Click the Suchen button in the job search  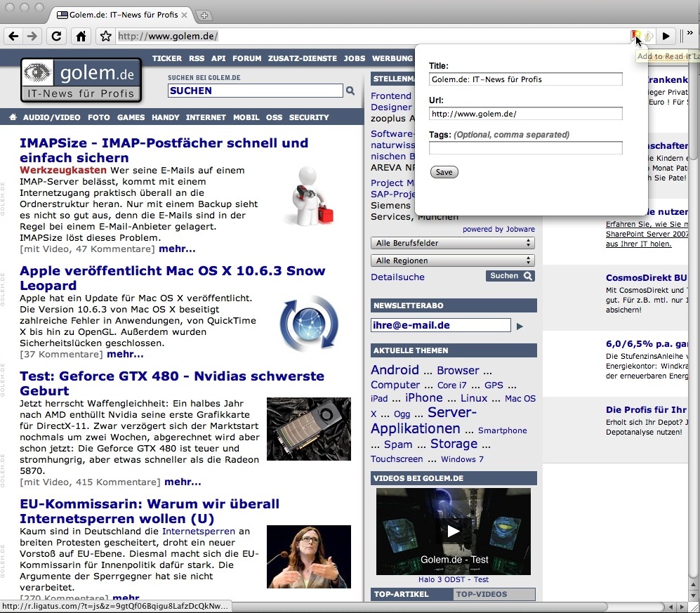pyautogui.click(x=510, y=276)
